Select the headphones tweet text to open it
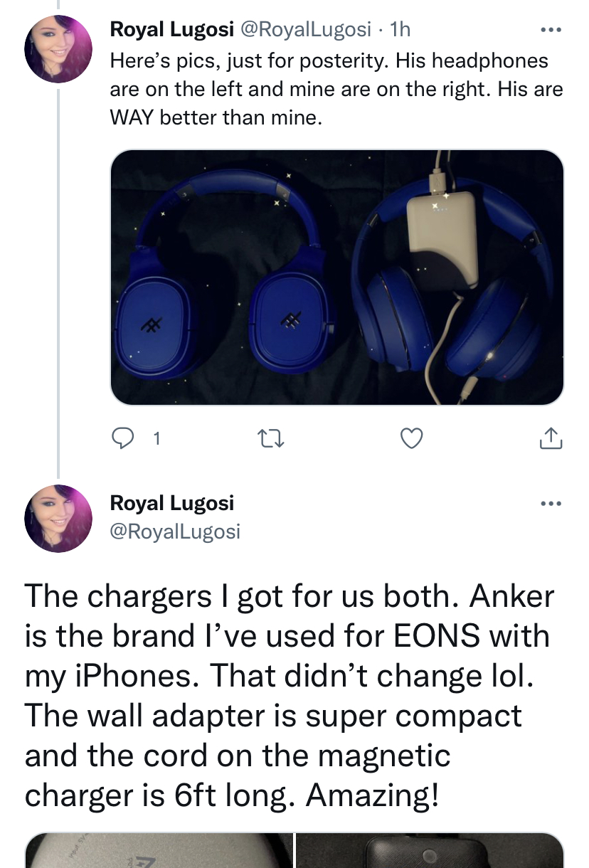 point(336,89)
